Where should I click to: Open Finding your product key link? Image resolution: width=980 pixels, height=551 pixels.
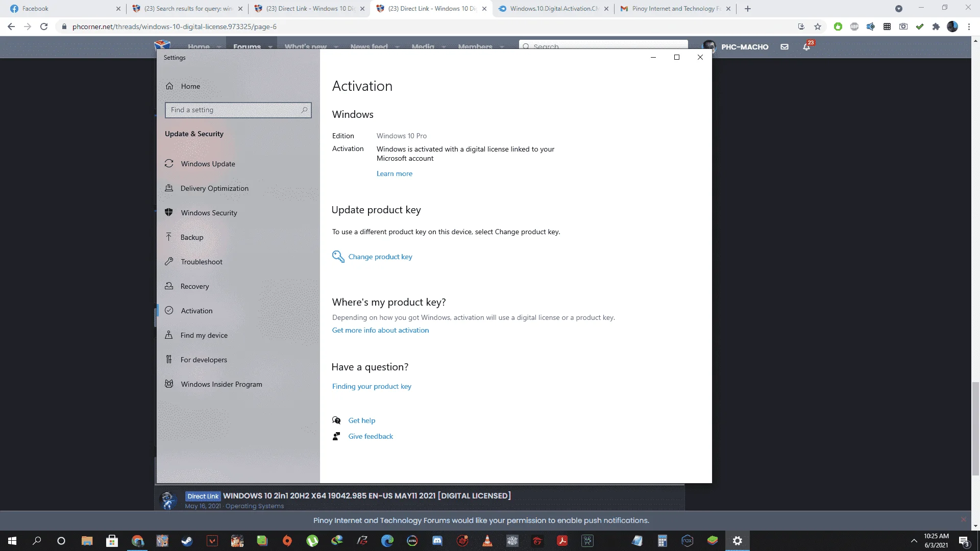tap(372, 386)
